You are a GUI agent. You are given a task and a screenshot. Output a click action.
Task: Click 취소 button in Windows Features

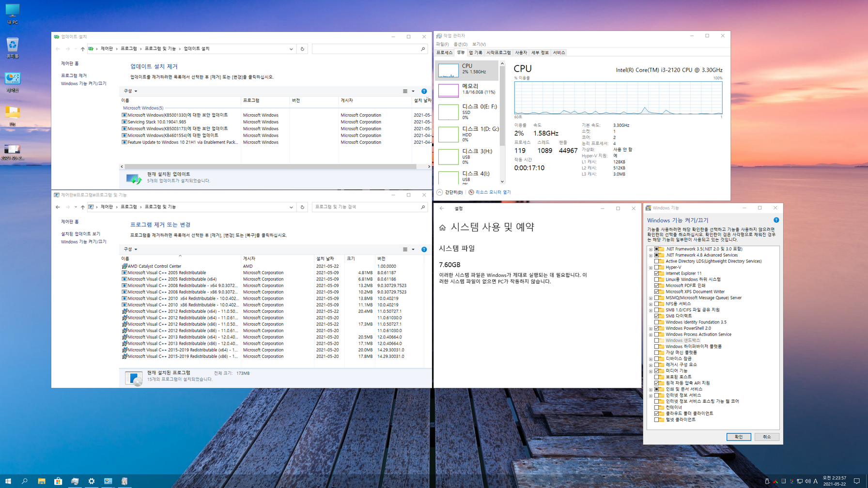(767, 437)
